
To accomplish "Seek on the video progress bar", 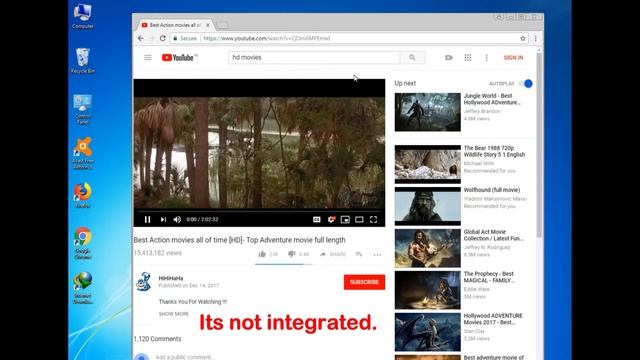I will point(259,211).
